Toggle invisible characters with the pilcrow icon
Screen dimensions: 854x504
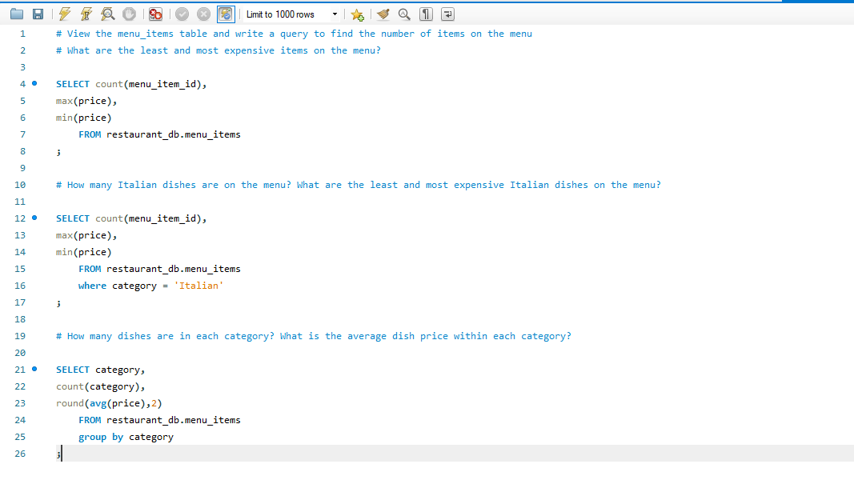[x=427, y=14]
